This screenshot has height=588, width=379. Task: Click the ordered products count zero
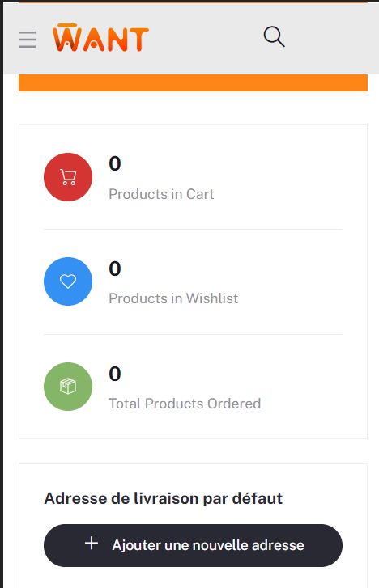pos(115,374)
